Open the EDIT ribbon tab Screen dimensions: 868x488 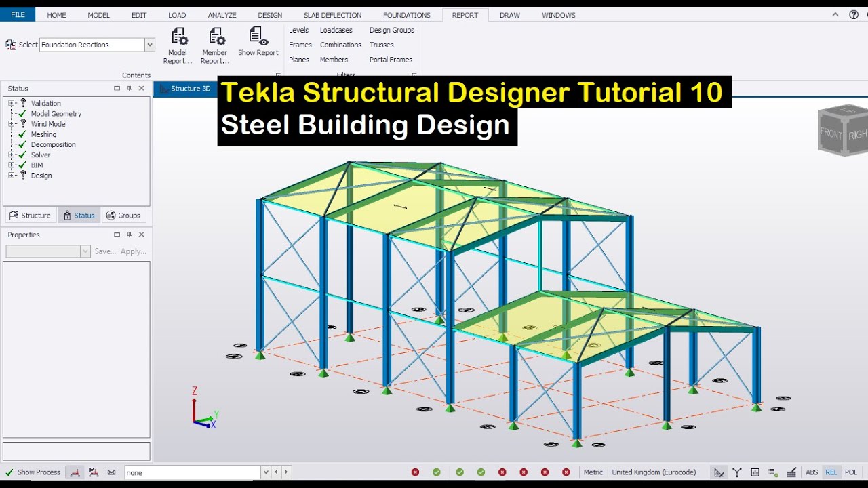[x=139, y=15]
